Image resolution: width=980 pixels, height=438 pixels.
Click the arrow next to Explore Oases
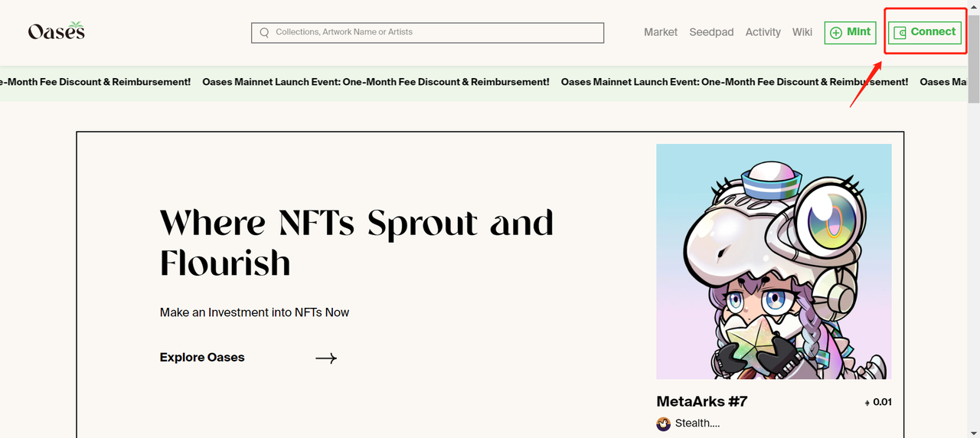pyautogui.click(x=326, y=358)
